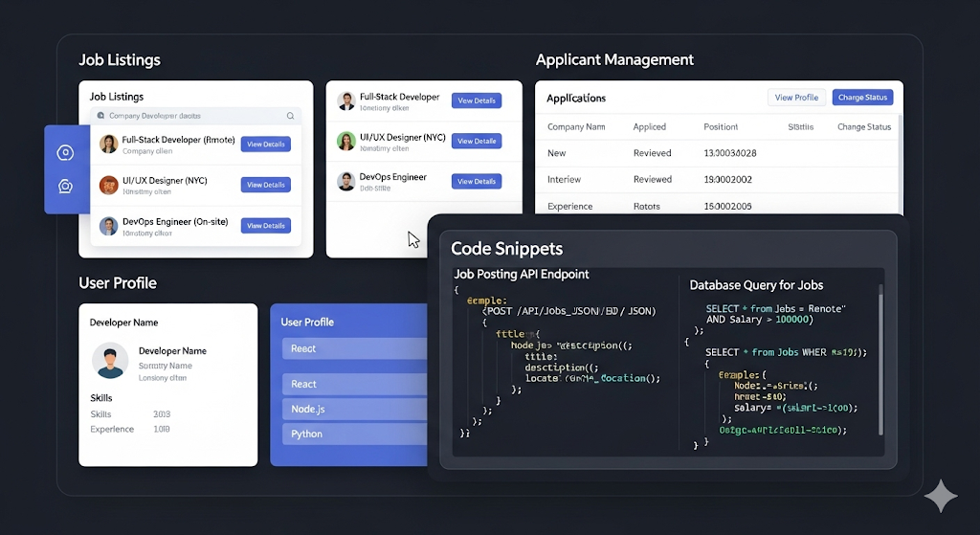Image resolution: width=980 pixels, height=535 pixels.
Task: Click the New row company cell
Action: [x=556, y=153]
